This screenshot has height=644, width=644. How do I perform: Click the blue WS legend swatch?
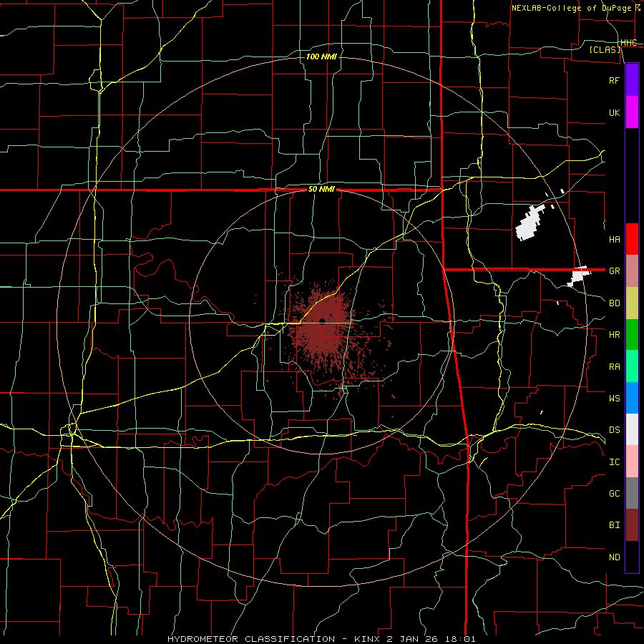point(632,398)
